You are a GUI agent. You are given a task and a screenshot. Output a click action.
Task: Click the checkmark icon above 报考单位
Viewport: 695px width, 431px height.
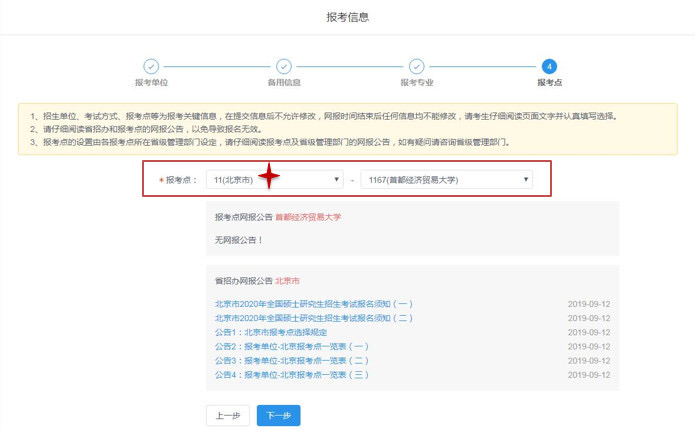click(151, 66)
